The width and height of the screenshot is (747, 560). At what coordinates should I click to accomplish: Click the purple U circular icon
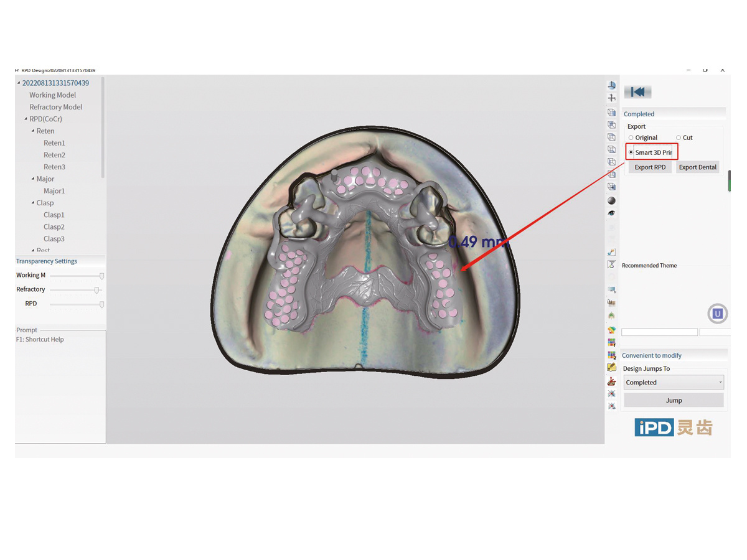[x=717, y=314]
